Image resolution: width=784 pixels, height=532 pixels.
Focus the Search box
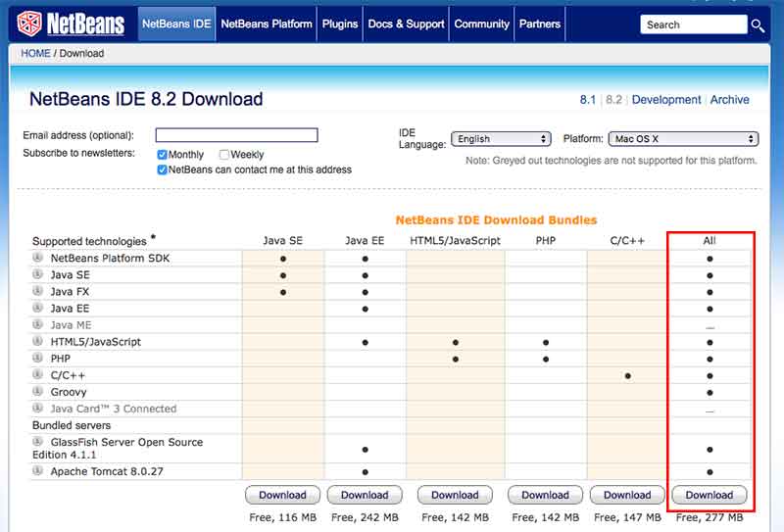[694, 24]
